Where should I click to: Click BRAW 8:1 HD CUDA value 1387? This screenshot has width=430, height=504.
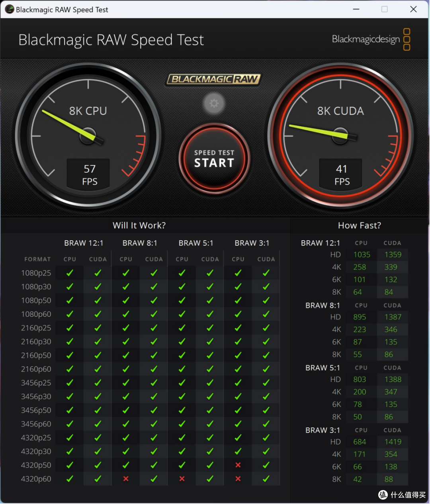tap(393, 317)
